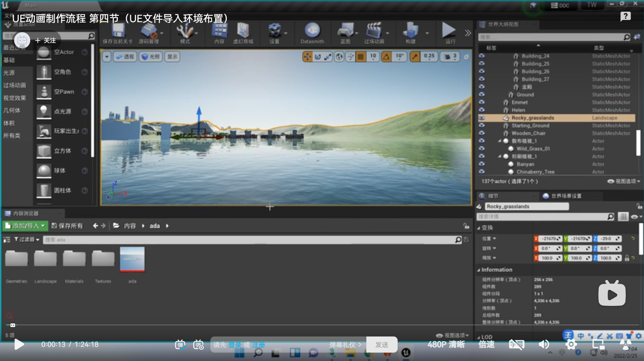Click the video Send danmaku button

coord(382,345)
